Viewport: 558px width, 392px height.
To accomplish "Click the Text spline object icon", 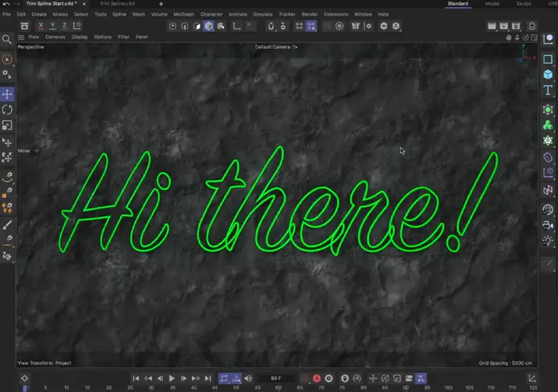I will (548, 90).
